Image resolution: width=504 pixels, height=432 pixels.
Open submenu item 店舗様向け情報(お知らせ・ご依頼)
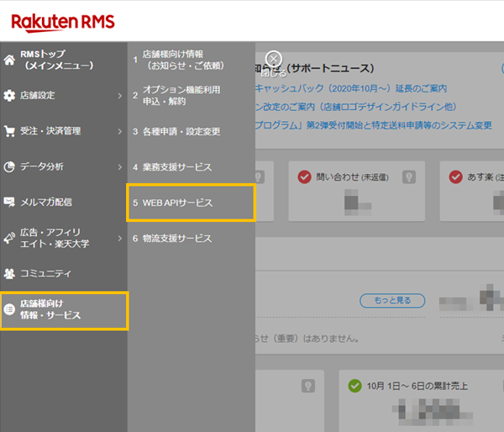(172, 60)
